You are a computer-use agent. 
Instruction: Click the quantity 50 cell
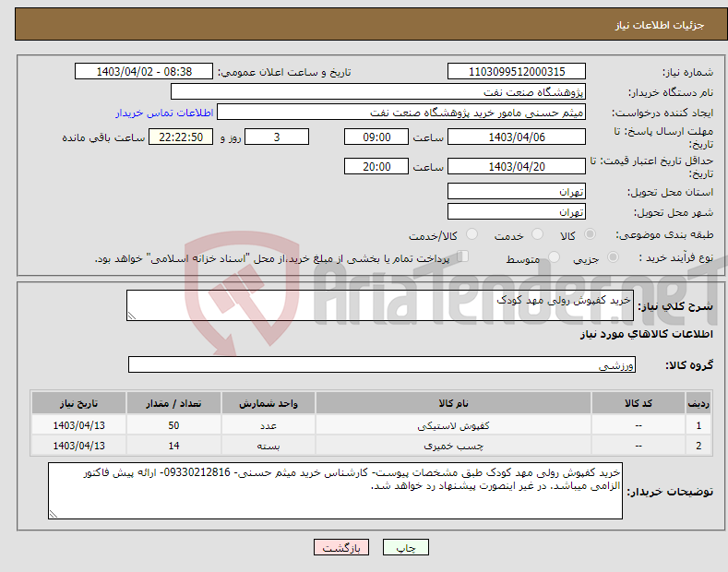click(x=173, y=424)
